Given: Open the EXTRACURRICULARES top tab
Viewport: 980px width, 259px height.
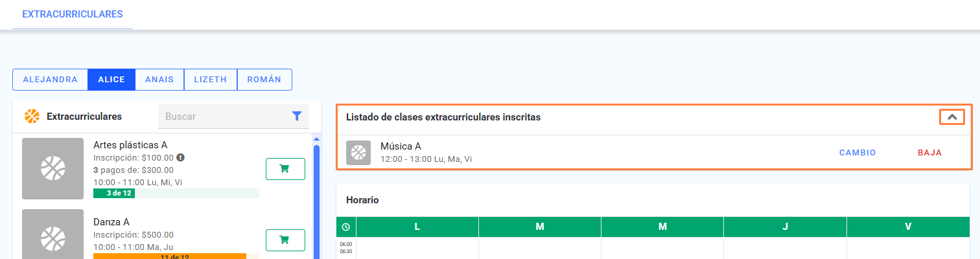Looking at the screenshot, I should point(73,14).
